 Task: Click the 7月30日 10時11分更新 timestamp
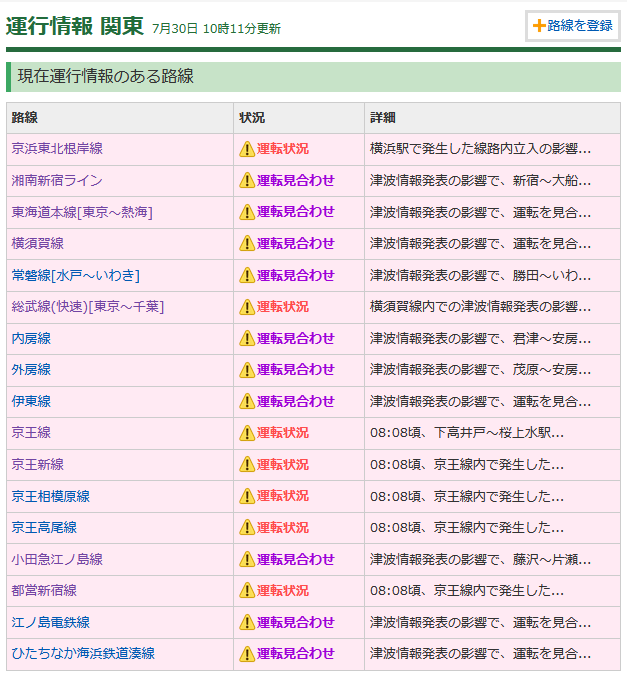(x=216, y=29)
